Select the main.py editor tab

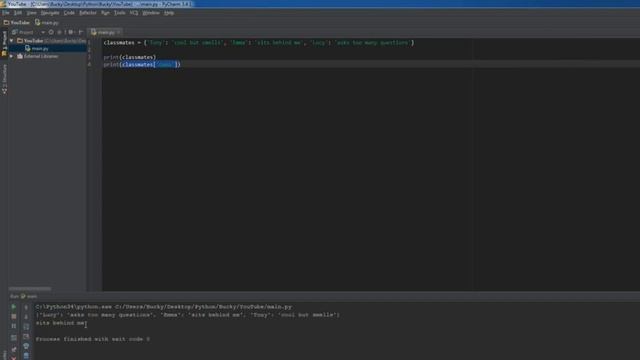tap(104, 32)
